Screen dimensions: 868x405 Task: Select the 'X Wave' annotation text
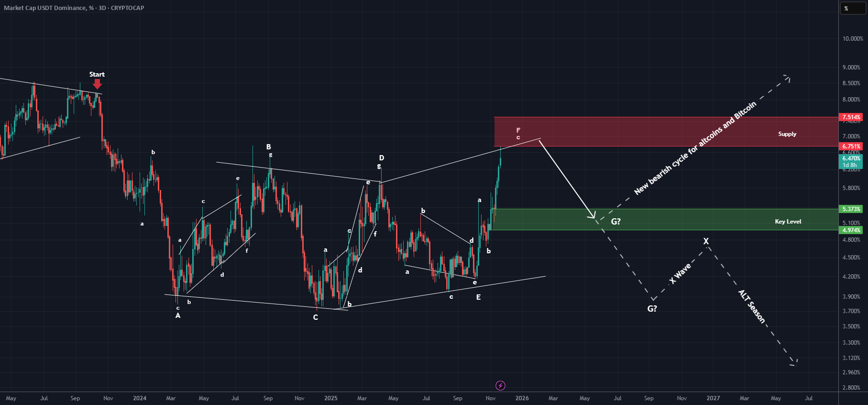click(680, 273)
